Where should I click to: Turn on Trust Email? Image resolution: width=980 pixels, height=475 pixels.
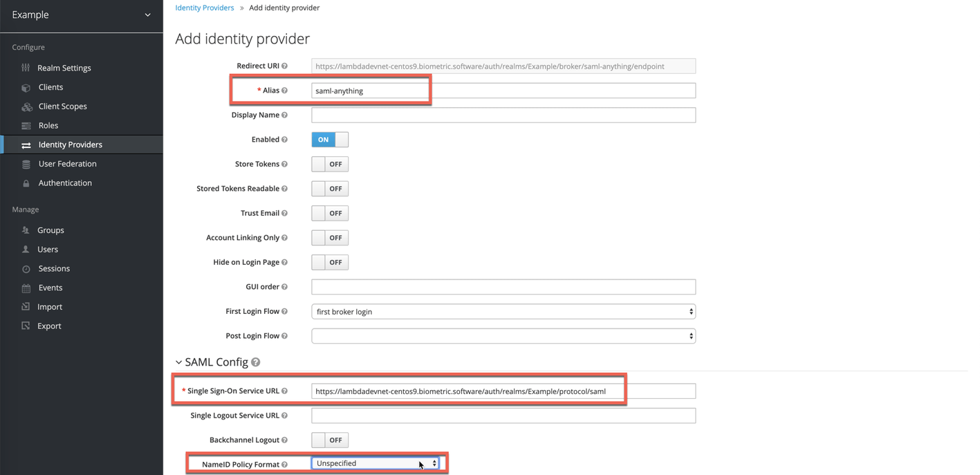330,213
